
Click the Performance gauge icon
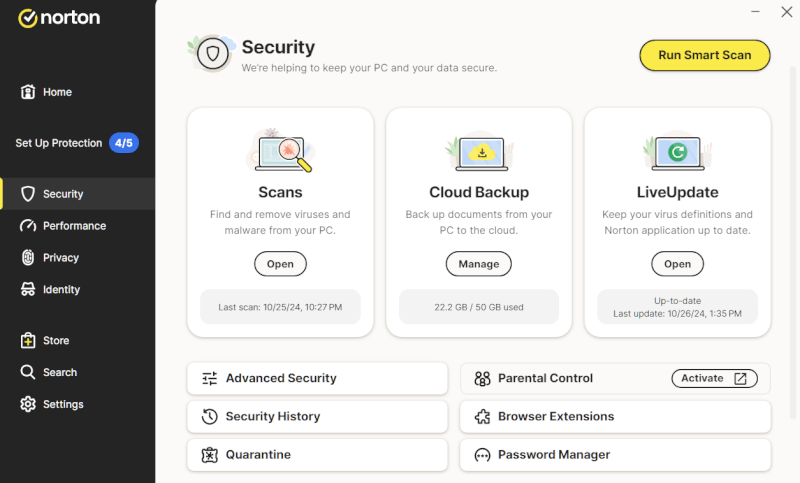pos(28,225)
